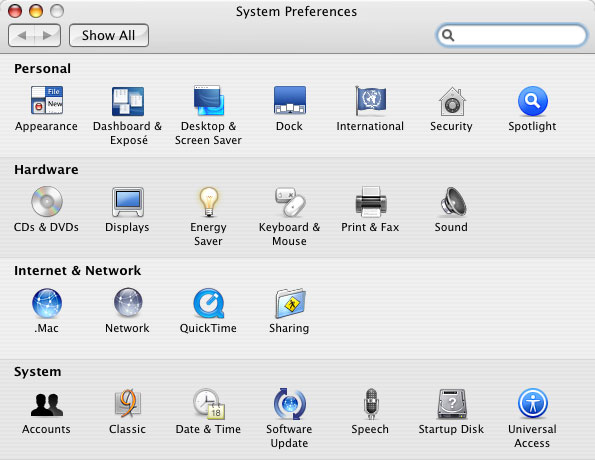Minimize window with the yellow button

tap(36, 11)
